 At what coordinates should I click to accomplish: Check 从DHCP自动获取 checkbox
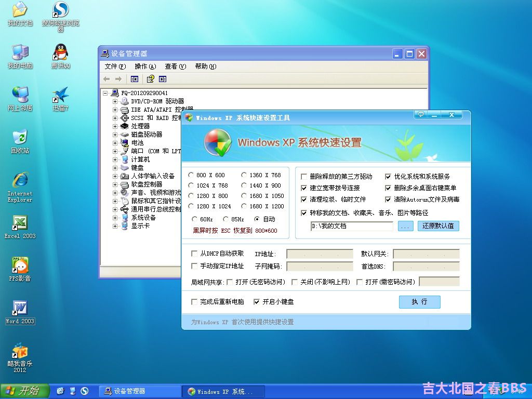(x=194, y=254)
